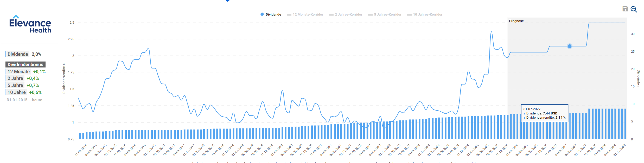Select the 2 Jahre bonus row
The height and width of the screenshot is (163, 644).
tap(23, 78)
